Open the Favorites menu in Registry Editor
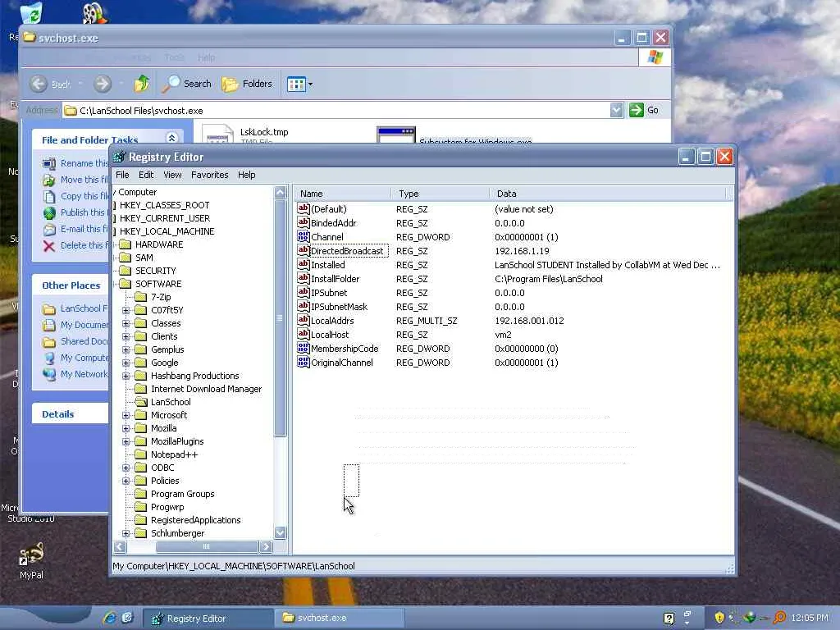Viewport: 840px width, 630px height. [x=209, y=175]
